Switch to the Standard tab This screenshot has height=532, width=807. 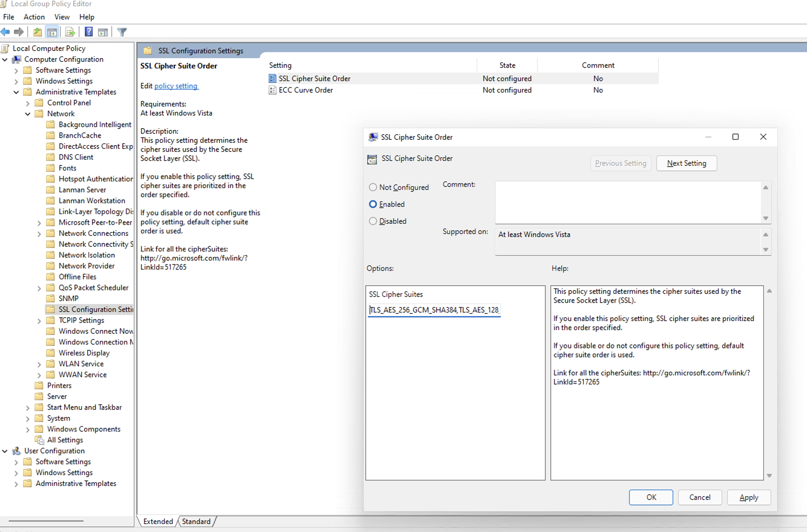point(196,521)
